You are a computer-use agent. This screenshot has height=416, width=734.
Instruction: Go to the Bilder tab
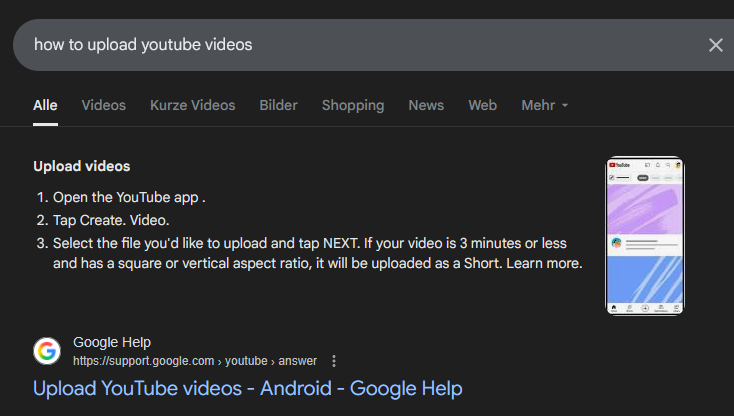279,105
